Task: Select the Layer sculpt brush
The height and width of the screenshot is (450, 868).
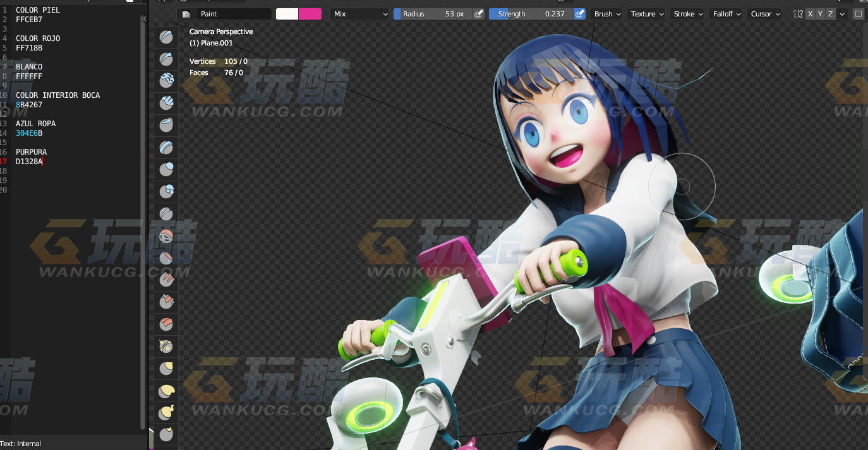Action: pos(166,147)
